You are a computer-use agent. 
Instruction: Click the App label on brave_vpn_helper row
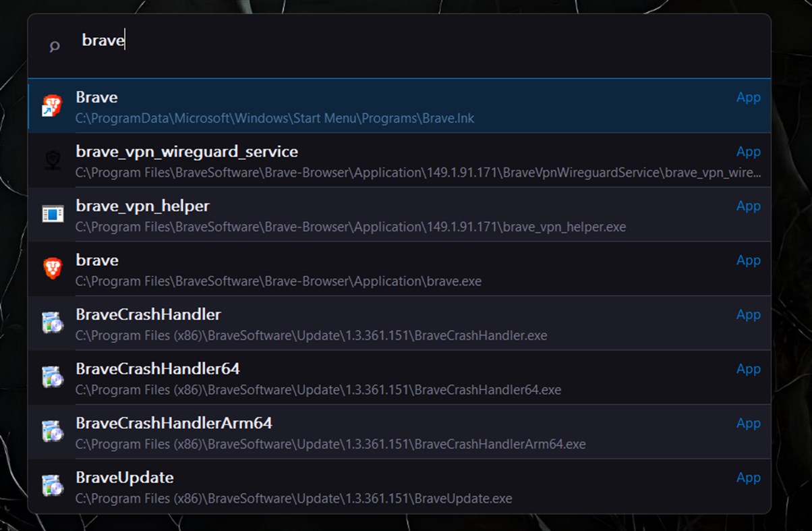point(748,206)
